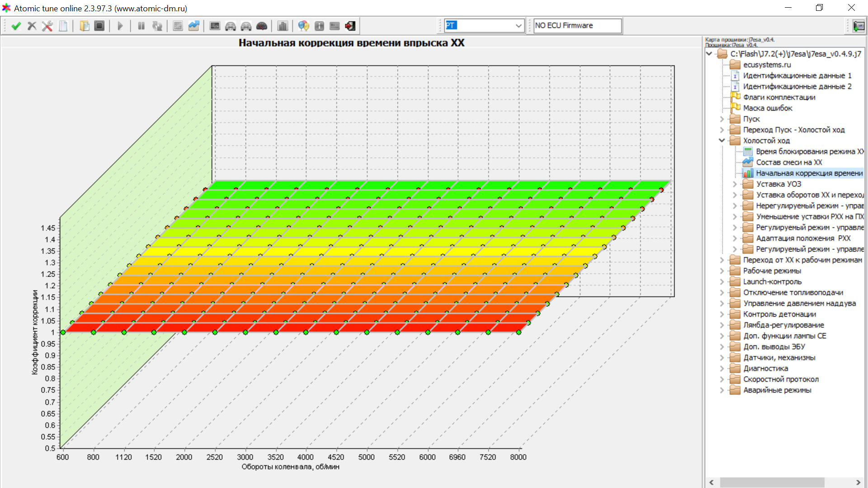Click the refresh arrows icon
This screenshot has height=488, width=868.
coord(157,26)
